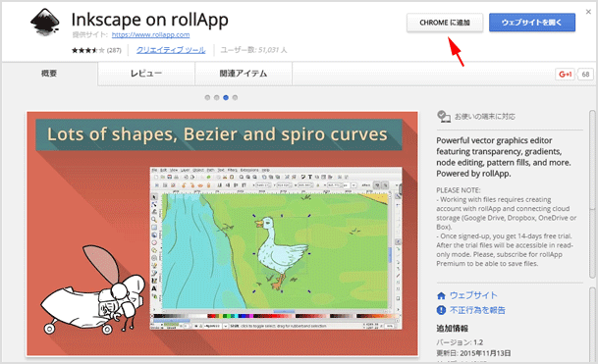This screenshot has height=364, width=598.
Task: Click the blue 'ウェブサイトを開く' button
Action: (532, 23)
